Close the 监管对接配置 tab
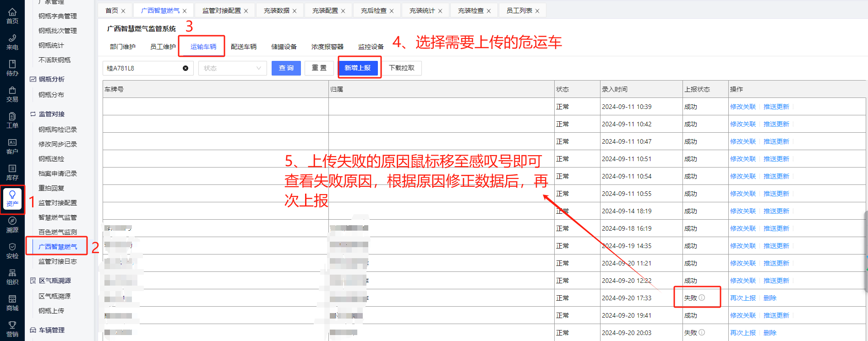The height and width of the screenshot is (341, 868). point(246,11)
